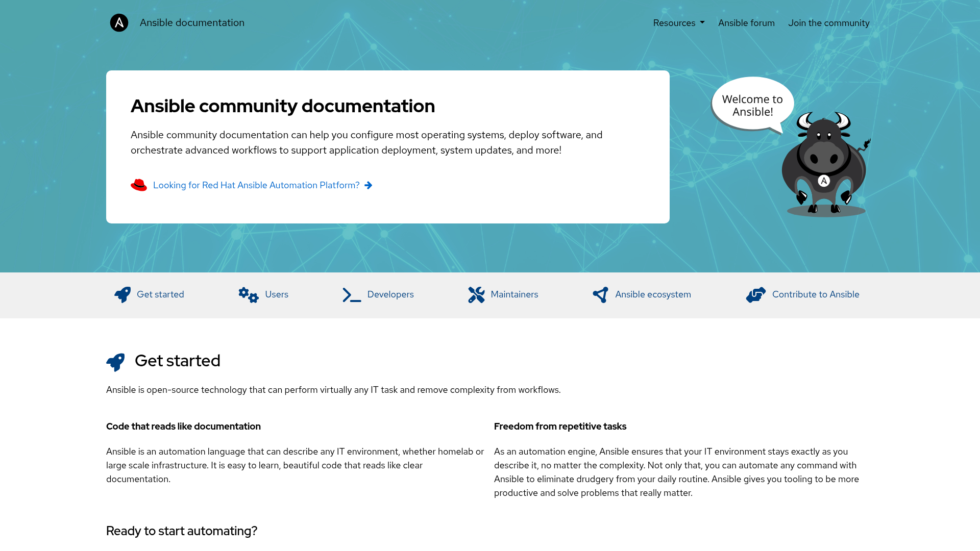Click the Developers navigation label
Image resolution: width=980 pixels, height=551 pixels.
(x=390, y=294)
